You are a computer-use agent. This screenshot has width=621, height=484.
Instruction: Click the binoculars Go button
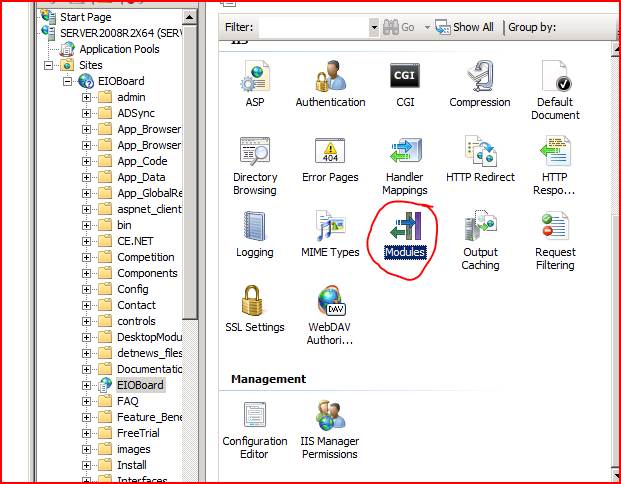point(398,27)
